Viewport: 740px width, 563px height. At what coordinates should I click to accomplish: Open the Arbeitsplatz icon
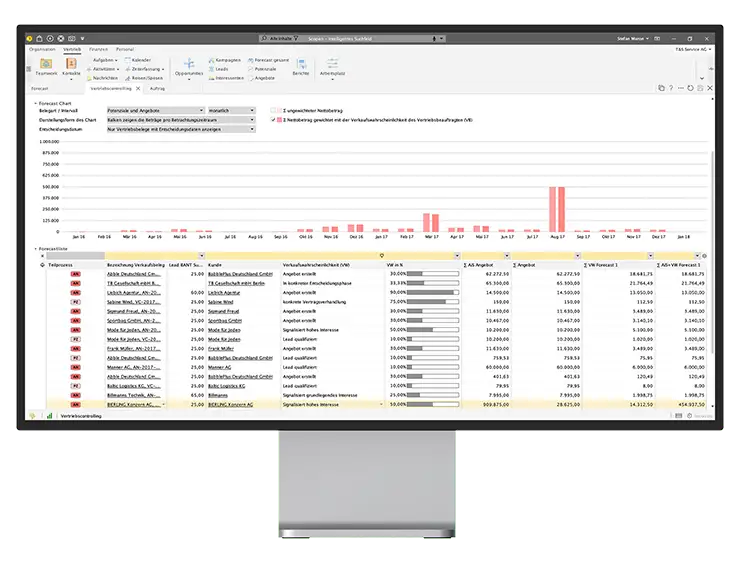[332, 66]
